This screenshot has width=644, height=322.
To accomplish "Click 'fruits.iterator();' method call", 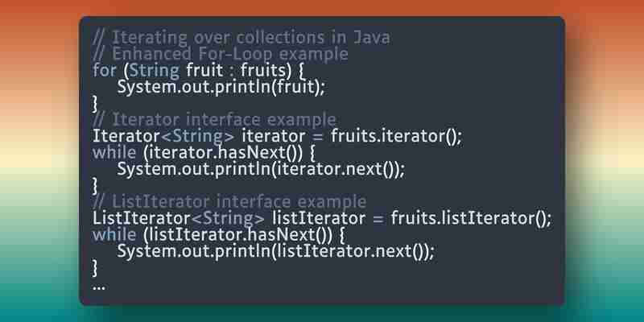I will [396, 136].
